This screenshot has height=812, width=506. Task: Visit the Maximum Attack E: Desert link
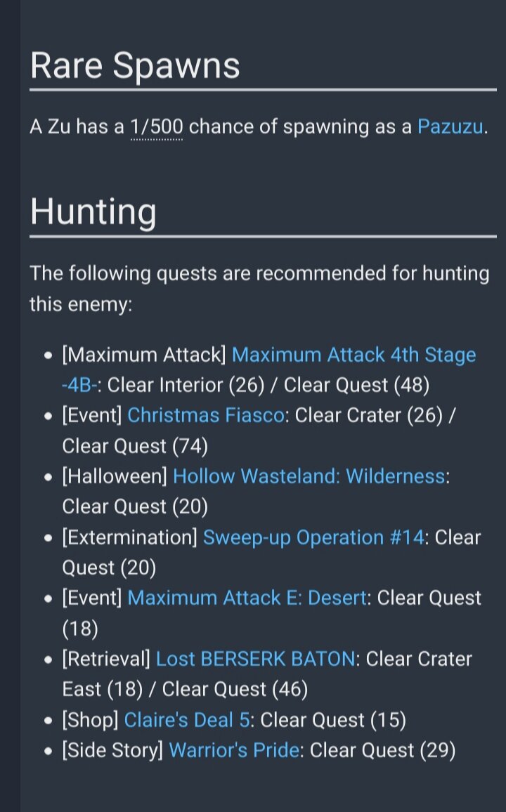pos(247,598)
